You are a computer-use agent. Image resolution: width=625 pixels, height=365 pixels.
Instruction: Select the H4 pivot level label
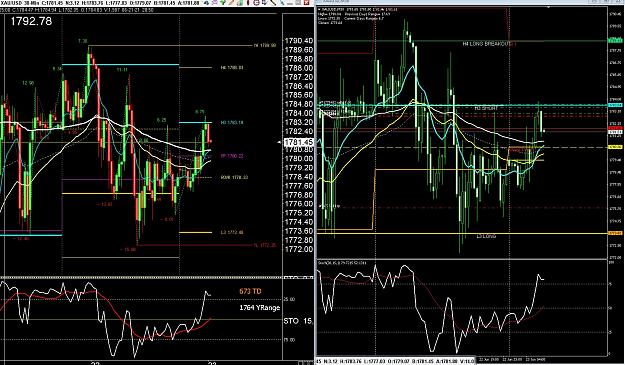232,68
